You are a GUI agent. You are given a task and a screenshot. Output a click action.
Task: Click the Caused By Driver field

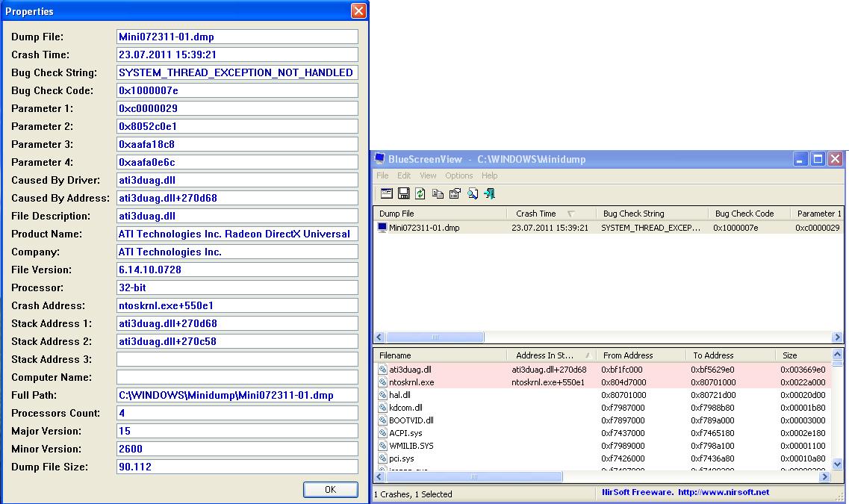(x=237, y=180)
